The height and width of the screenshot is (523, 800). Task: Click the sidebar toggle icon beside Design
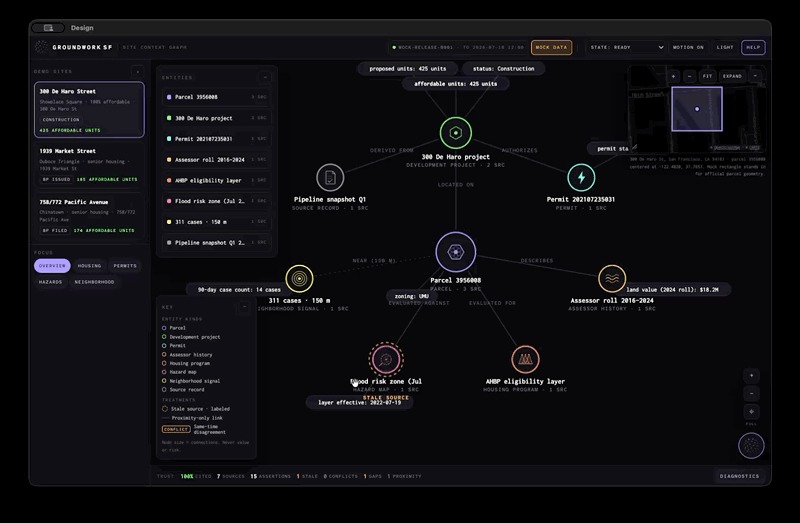click(48, 28)
